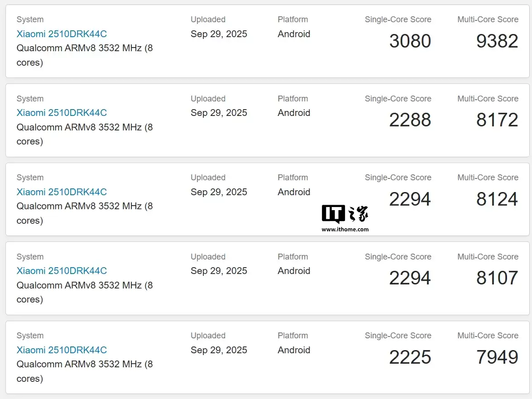Click the Android platform in the 7949 result
This screenshot has height=399, width=532.
pyautogui.click(x=294, y=350)
